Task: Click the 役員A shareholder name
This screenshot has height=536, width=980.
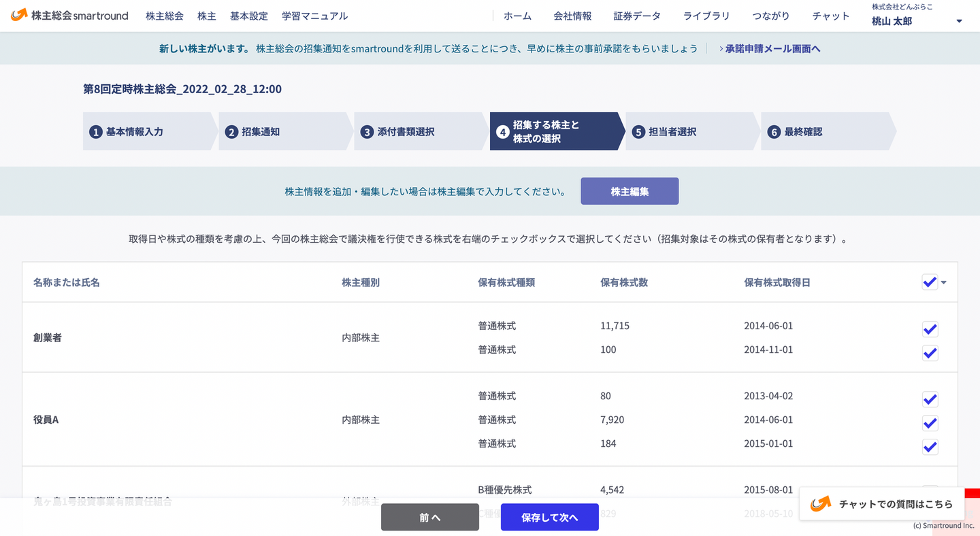Action: [x=46, y=420]
